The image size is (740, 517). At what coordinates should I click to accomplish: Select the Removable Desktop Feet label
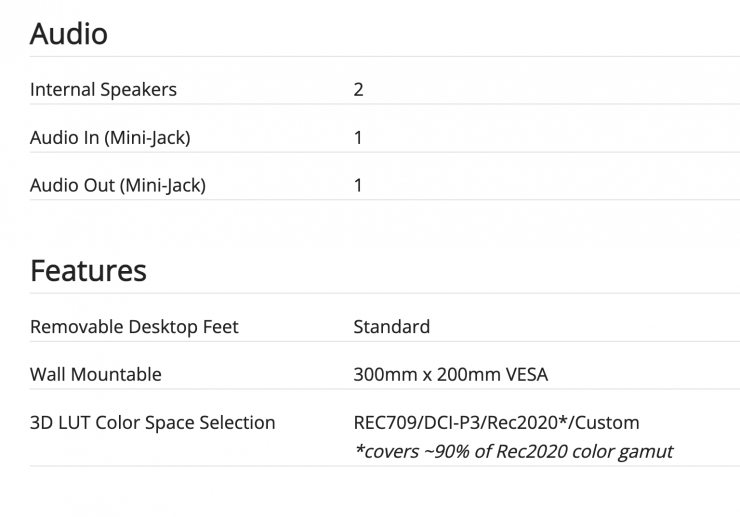(134, 327)
